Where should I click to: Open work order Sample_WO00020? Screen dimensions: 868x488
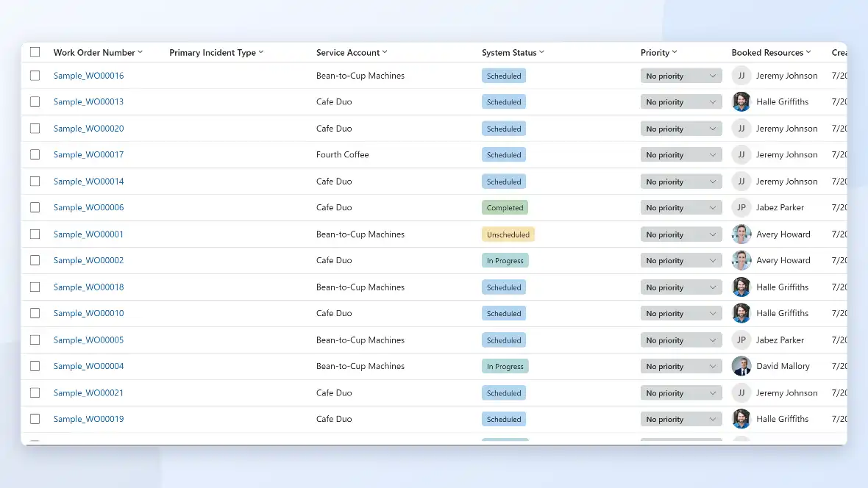(x=88, y=129)
